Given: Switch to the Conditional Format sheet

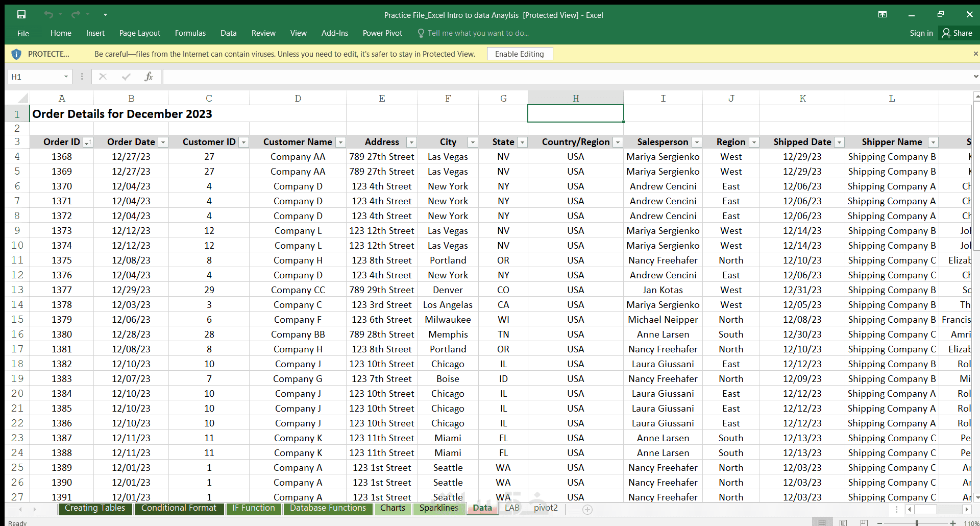Looking at the screenshot, I should coord(179,508).
